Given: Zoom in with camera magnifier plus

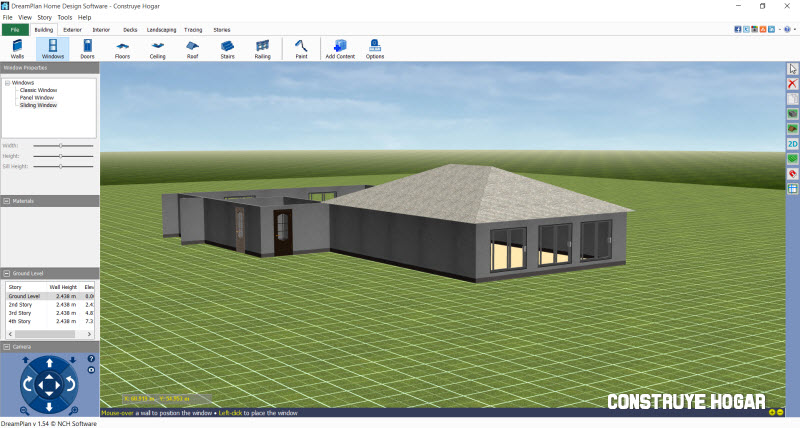Looking at the screenshot, I should [73, 410].
